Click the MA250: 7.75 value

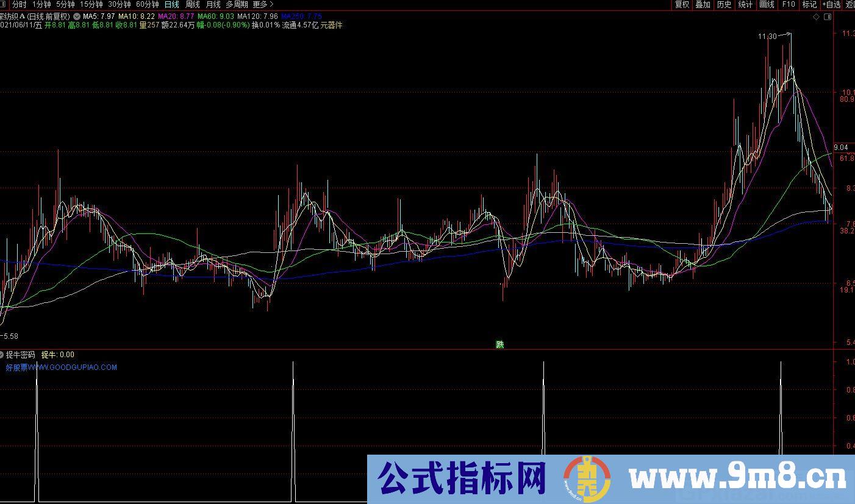point(301,16)
